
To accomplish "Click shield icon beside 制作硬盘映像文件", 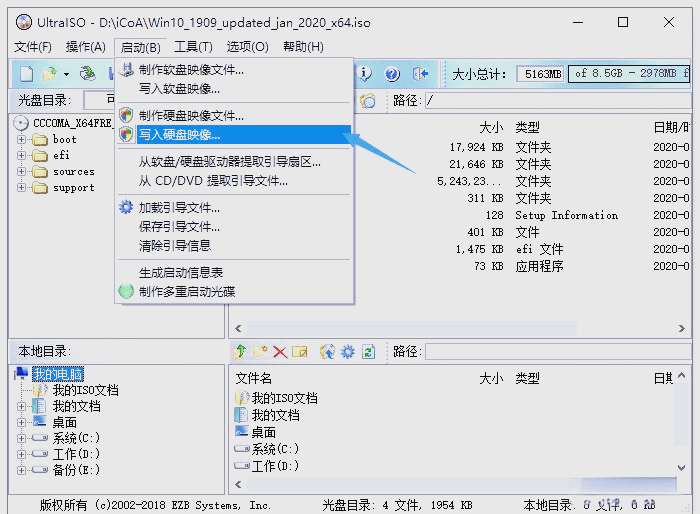I will click(126, 115).
